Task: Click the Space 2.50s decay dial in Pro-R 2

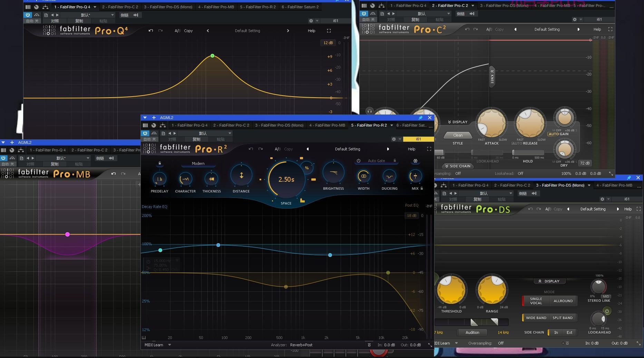Action: click(x=286, y=179)
